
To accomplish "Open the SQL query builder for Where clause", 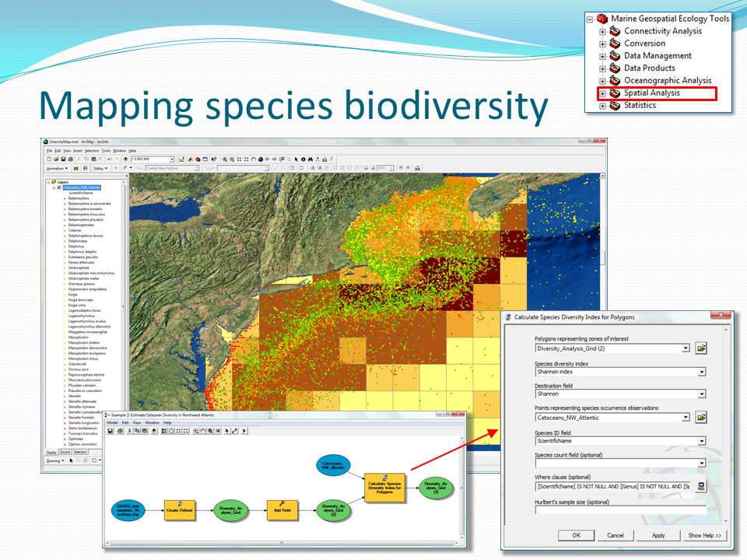I will point(701,486).
